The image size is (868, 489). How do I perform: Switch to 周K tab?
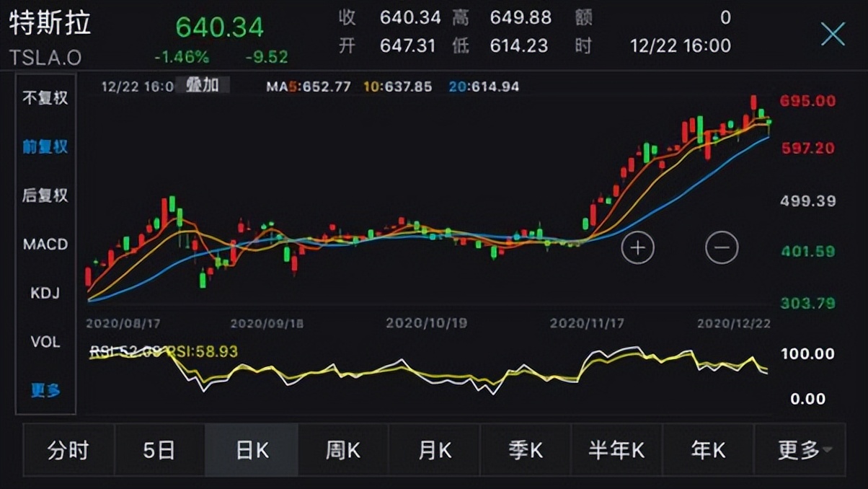pos(342,451)
